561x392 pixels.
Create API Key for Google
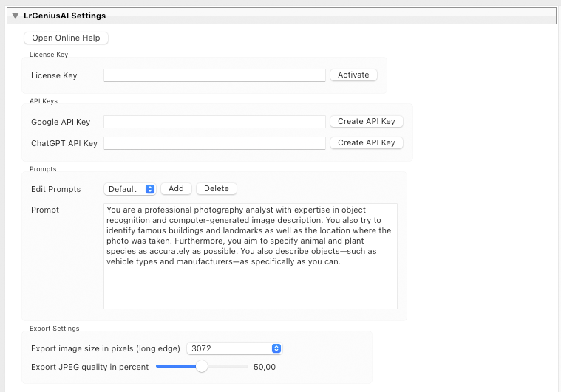click(366, 122)
